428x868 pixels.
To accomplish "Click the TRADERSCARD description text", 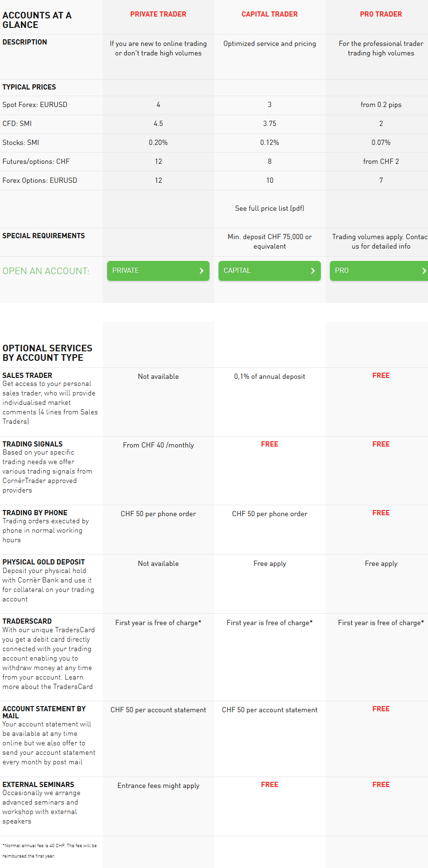I will pyautogui.click(x=48, y=658).
